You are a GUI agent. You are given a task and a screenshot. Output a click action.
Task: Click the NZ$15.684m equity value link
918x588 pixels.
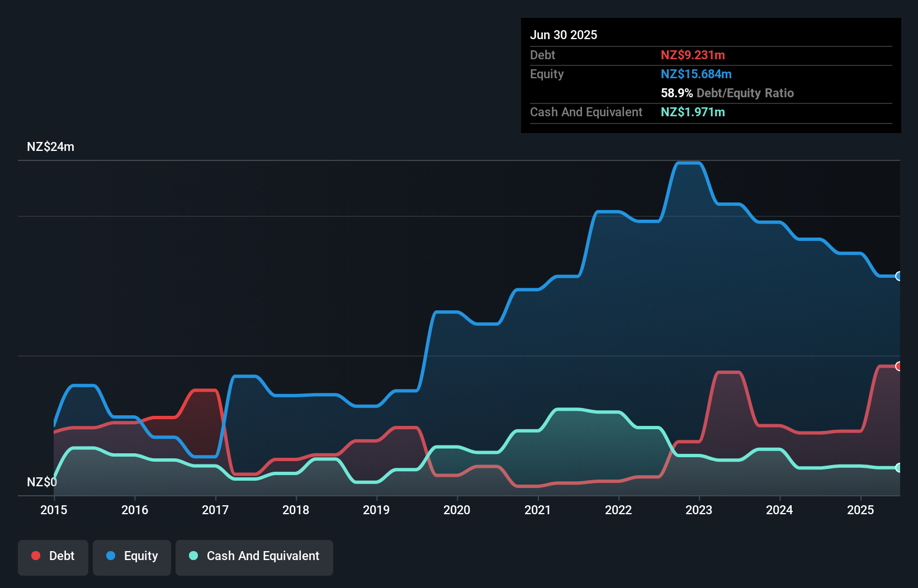tap(696, 74)
